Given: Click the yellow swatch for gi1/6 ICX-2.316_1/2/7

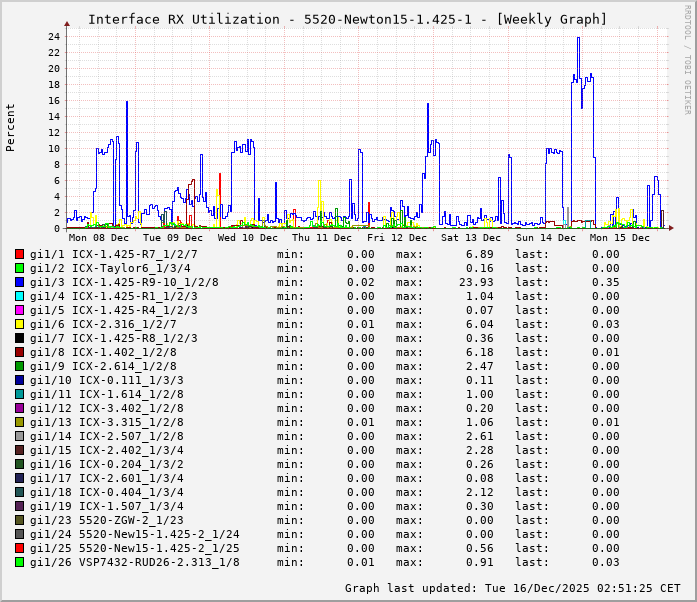Looking at the screenshot, I should click(x=19, y=324).
